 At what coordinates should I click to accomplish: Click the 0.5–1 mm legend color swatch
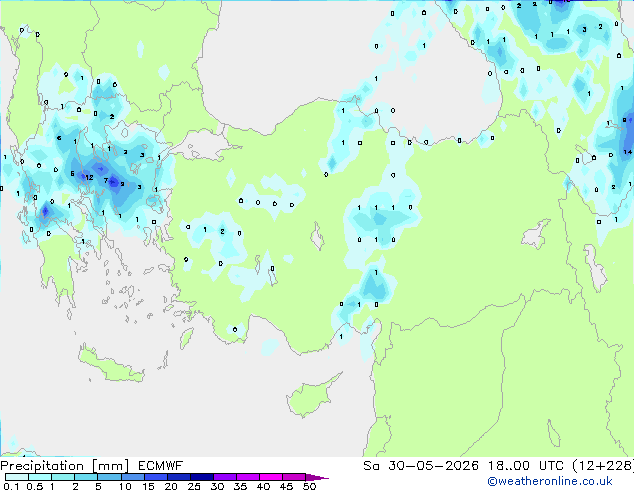[40, 477]
